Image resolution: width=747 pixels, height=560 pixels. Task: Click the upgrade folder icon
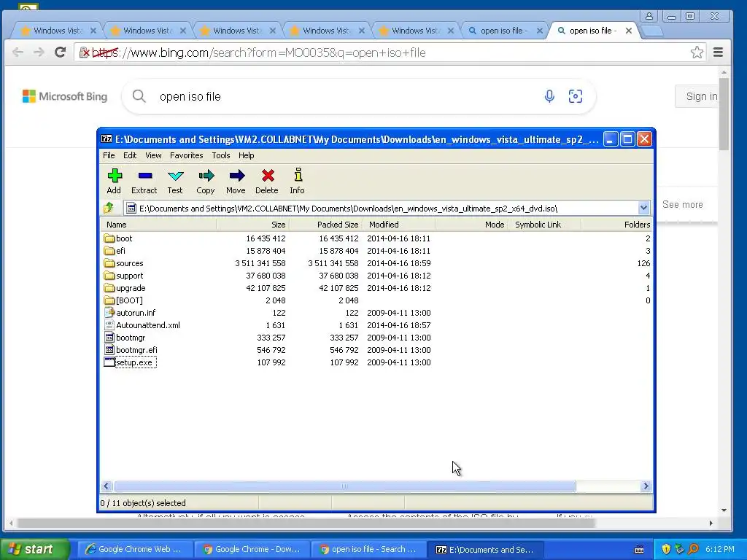coord(109,287)
